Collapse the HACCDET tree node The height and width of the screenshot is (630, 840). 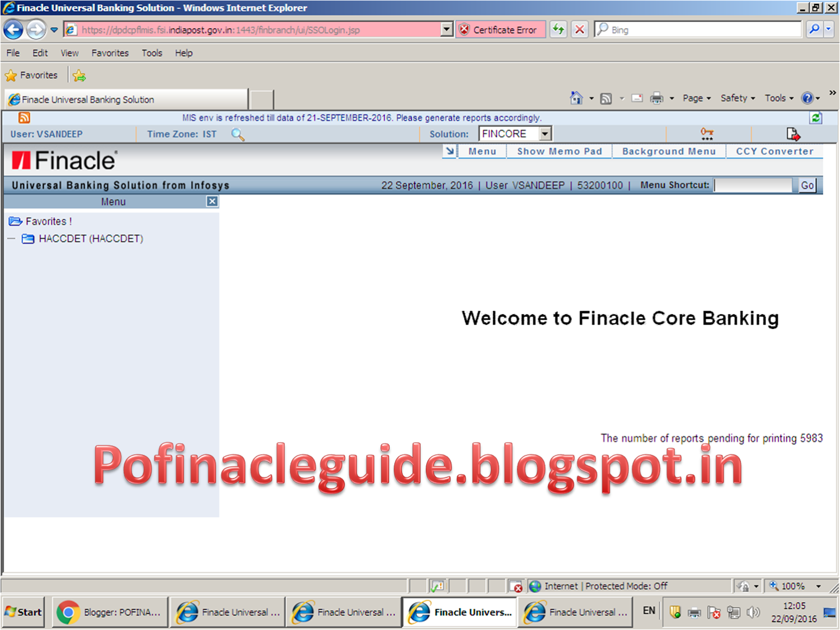[x=11, y=239]
